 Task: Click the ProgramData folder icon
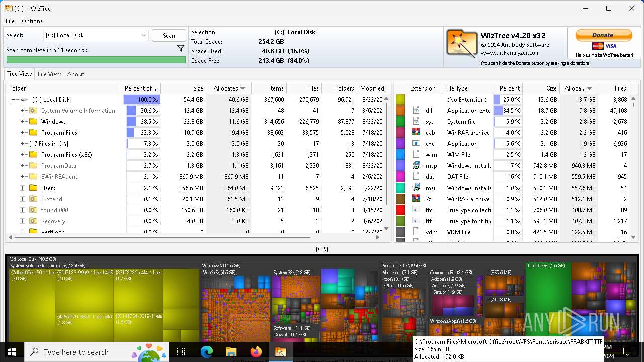pyautogui.click(x=33, y=165)
